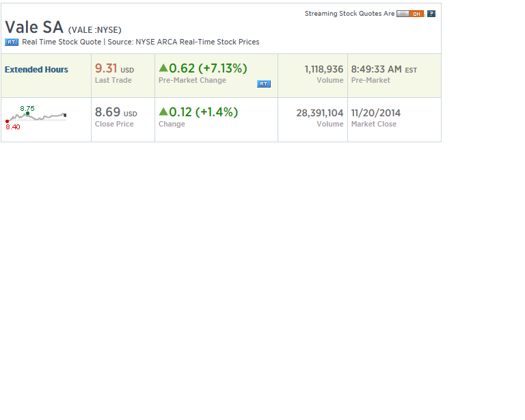The height and width of the screenshot is (420, 525).
Task: Click the 8.40 low label on sparkline
Action: (13, 127)
